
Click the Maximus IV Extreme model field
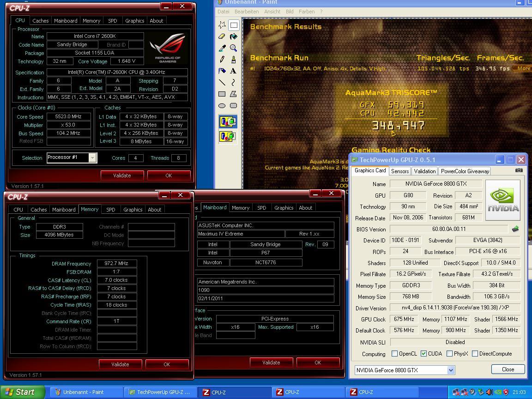pos(241,234)
